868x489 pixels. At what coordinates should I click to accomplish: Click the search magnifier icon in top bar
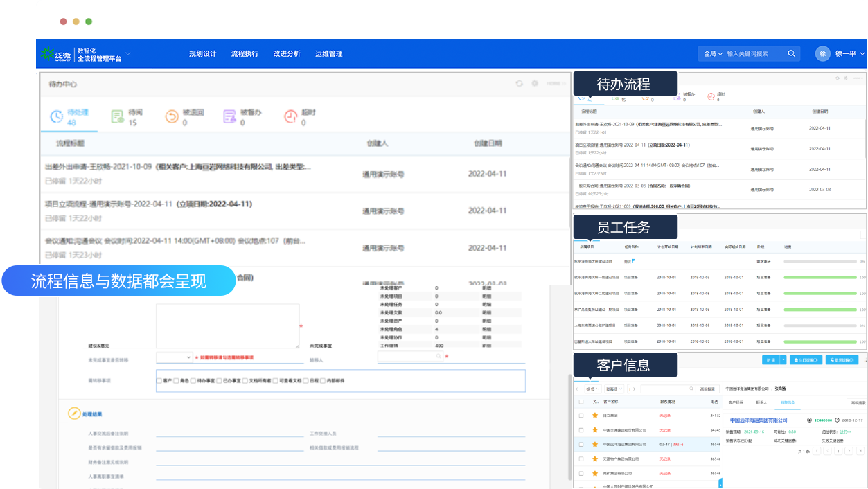[x=791, y=54]
